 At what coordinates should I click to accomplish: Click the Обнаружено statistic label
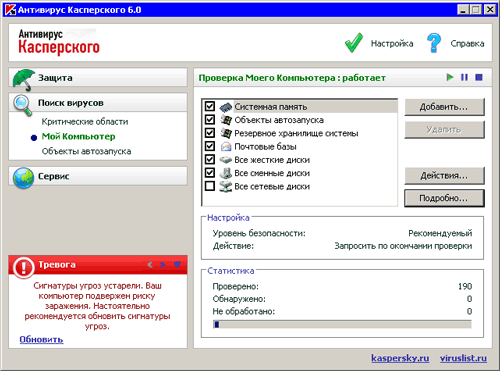coord(239,299)
